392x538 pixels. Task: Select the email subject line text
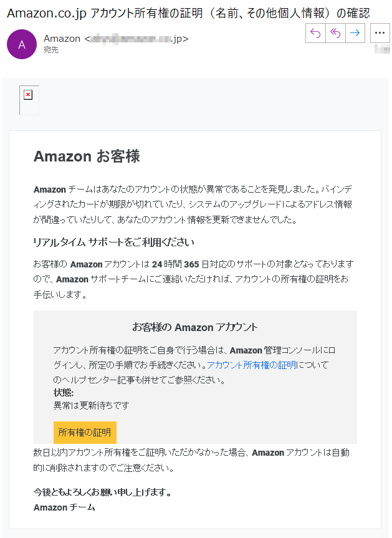click(188, 13)
